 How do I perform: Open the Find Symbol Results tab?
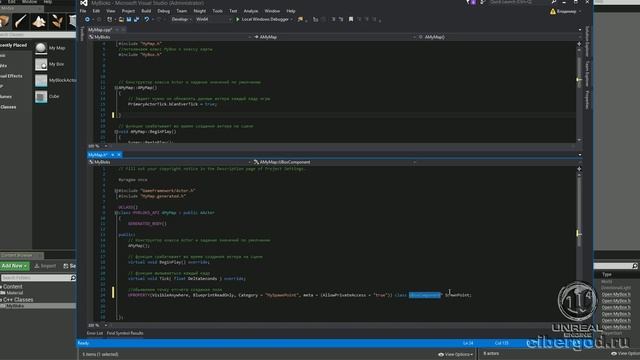(x=125, y=333)
